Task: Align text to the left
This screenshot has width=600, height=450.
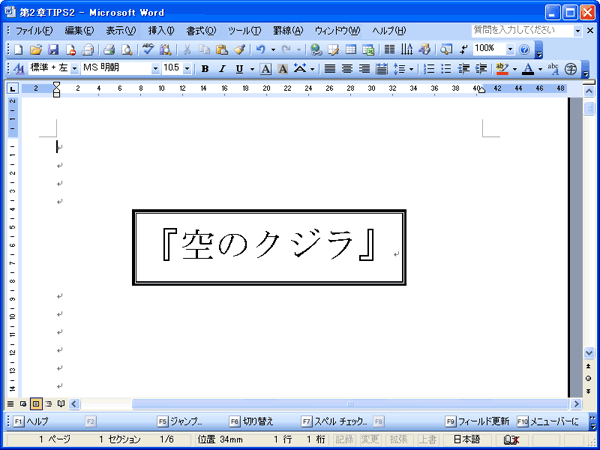Action: tap(329, 69)
